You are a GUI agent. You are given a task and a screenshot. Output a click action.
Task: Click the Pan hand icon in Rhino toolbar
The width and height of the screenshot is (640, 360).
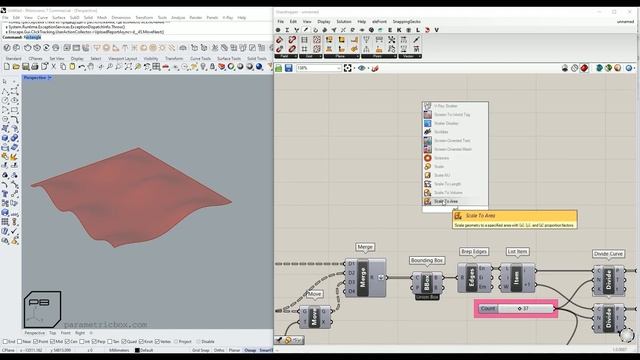point(91,67)
